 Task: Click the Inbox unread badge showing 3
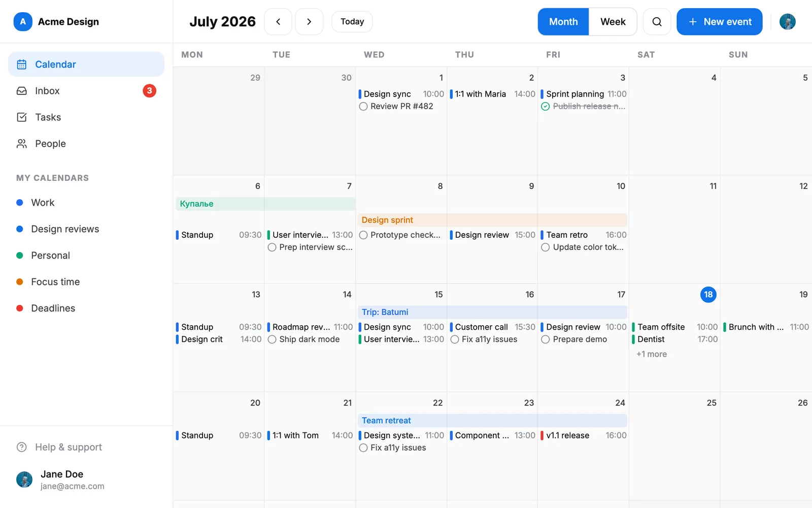click(149, 91)
